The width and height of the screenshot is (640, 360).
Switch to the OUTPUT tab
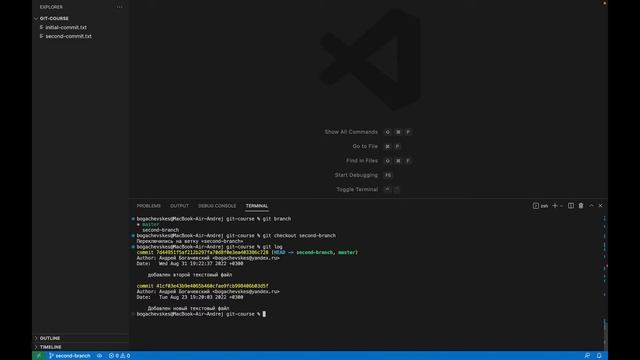click(x=179, y=206)
